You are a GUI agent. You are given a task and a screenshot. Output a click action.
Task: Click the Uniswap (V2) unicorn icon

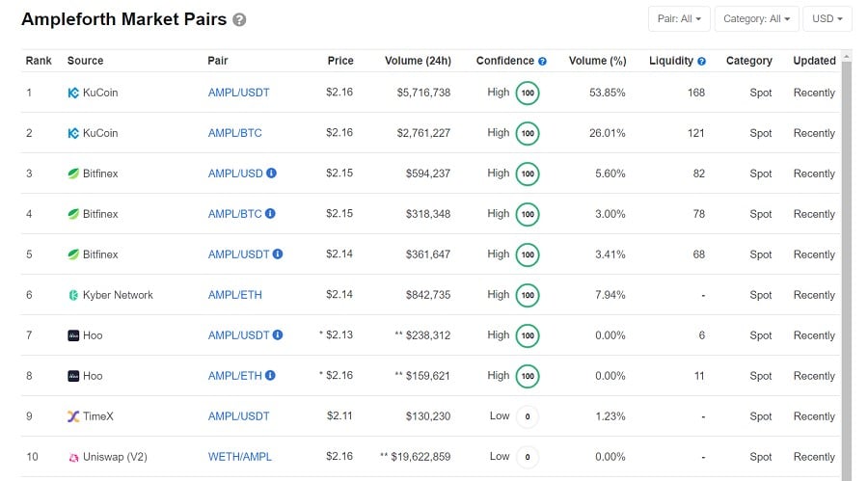coord(73,457)
